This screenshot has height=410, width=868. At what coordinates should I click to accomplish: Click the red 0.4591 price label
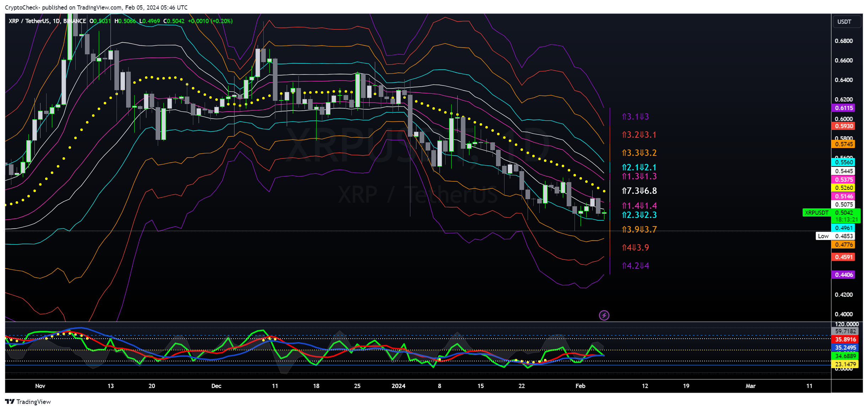point(843,257)
